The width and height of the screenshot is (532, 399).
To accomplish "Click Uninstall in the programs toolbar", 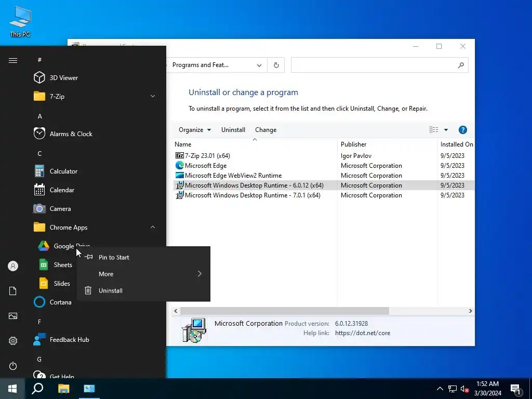I will 233,130.
